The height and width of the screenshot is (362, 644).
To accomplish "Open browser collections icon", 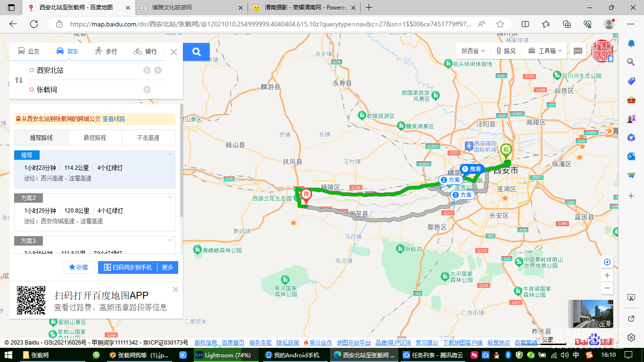I will point(567,24).
